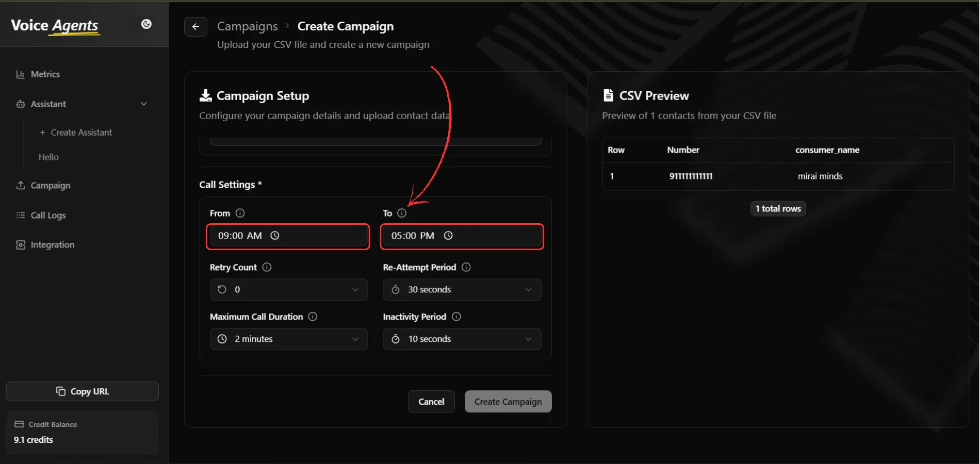Open the 30 seconds Re-Attempt Period dropdown
The image size is (980, 464).
click(x=462, y=290)
